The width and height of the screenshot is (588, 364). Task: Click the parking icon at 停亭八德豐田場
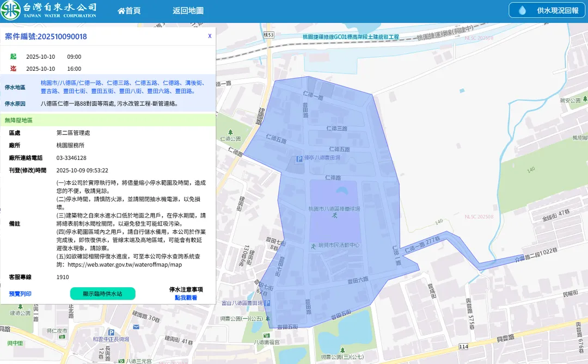(299, 159)
